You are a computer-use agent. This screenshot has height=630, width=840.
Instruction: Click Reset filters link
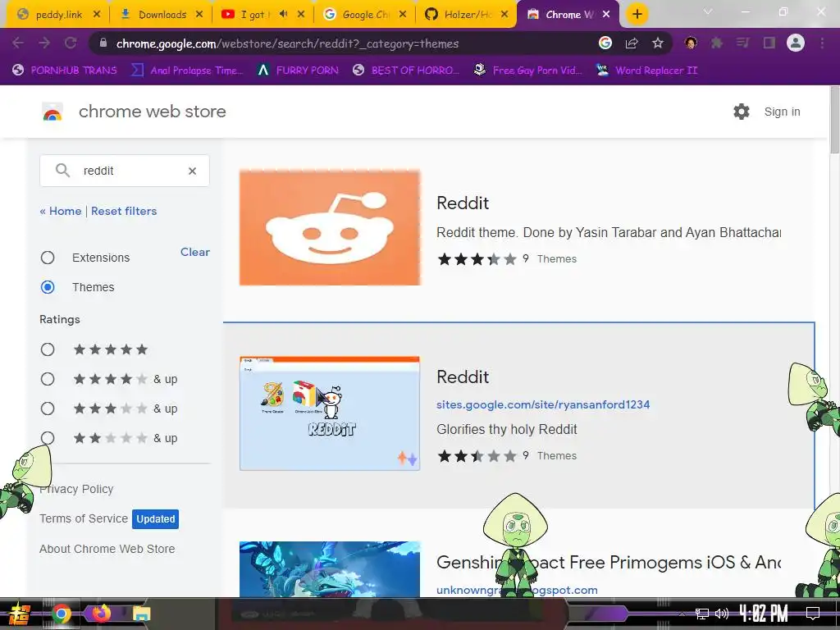124,211
